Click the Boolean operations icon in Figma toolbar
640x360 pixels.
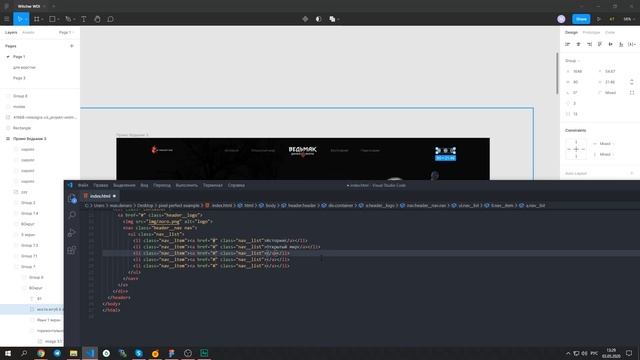(332, 19)
